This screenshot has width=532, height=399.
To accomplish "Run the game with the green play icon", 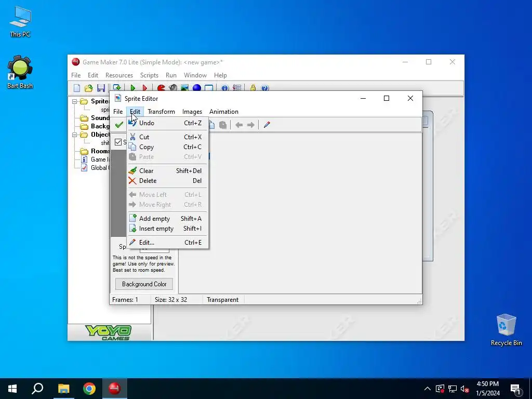I will [132, 88].
